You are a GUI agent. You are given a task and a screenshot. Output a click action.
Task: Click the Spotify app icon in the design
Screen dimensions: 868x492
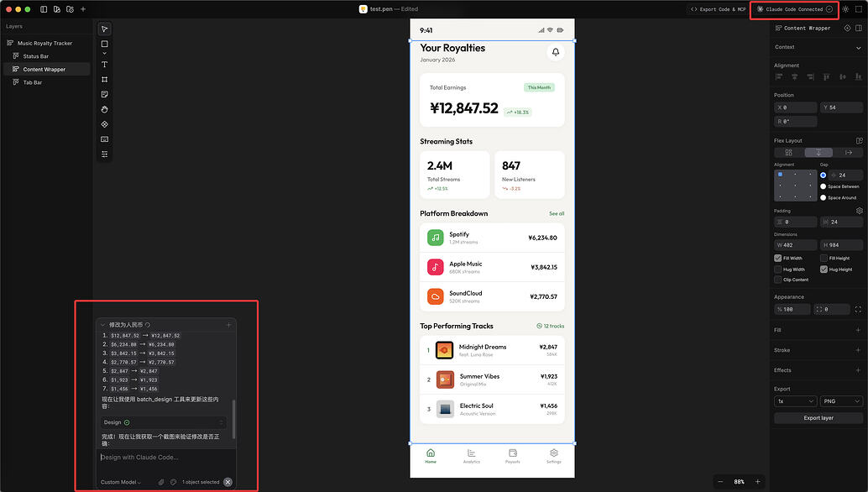click(436, 238)
